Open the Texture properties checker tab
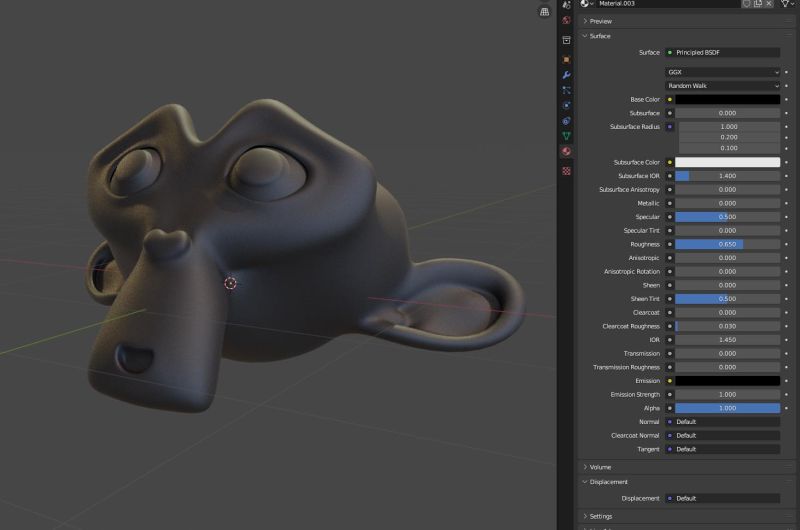Image resolution: width=800 pixels, height=530 pixels. [x=566, y=171]
